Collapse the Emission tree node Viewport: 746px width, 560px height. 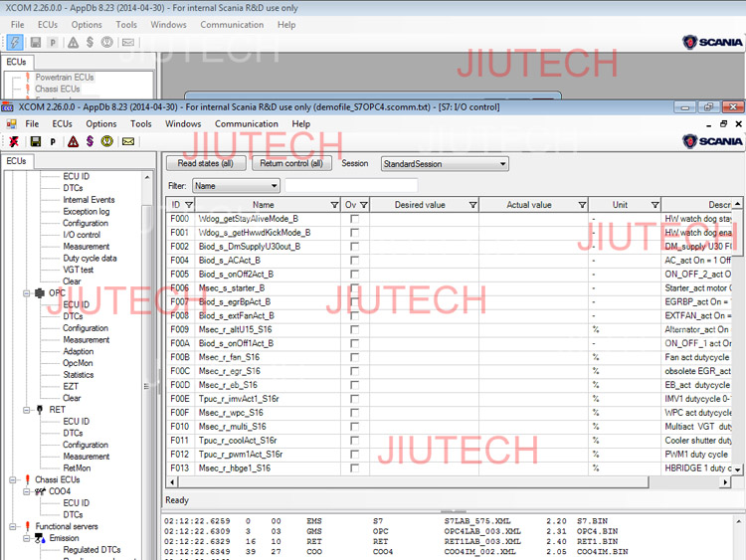point(27,538)
